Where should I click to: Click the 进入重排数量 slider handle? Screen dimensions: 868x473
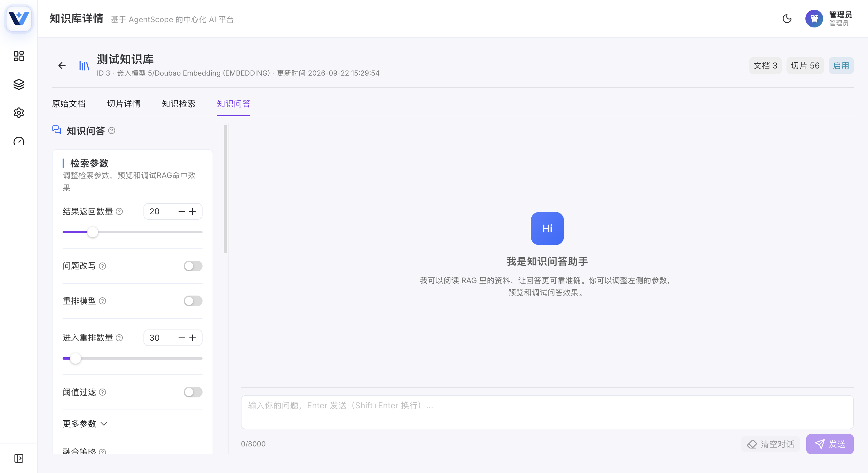(76, 358)
